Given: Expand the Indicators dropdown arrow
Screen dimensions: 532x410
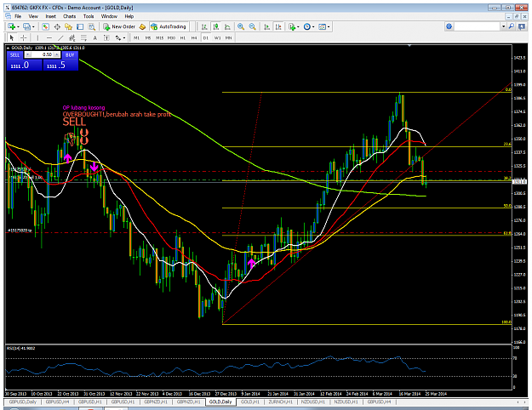Looking at the screenshot, I should coord(298,26).
